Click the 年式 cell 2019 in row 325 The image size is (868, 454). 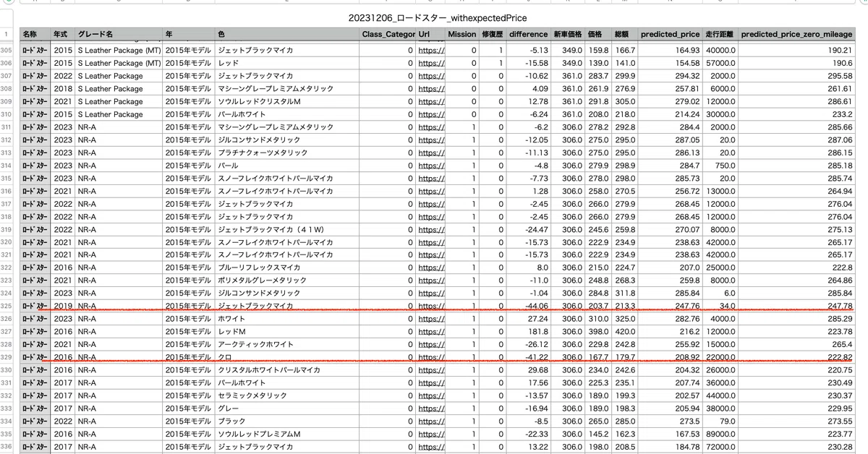point(63,306)
